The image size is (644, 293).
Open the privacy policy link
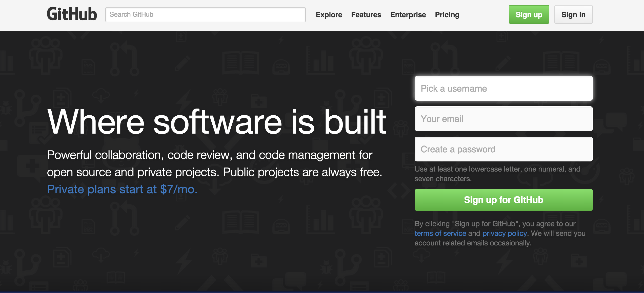505,233
